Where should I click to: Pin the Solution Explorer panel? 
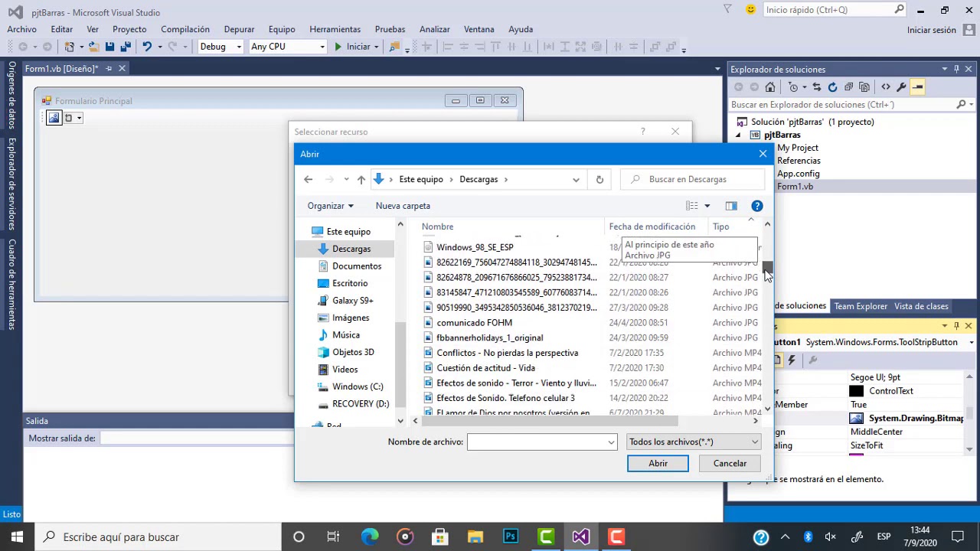tap(956, 69)
